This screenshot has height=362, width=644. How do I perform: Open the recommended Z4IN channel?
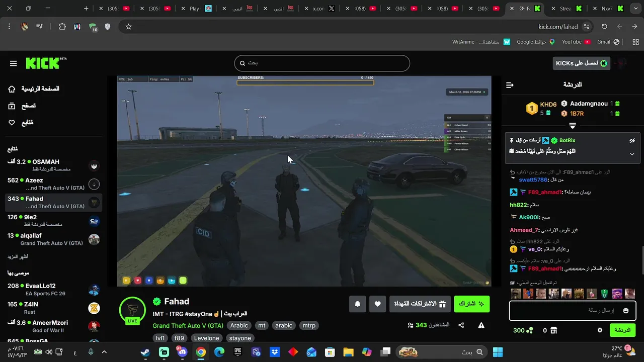[x=53, y=308]
